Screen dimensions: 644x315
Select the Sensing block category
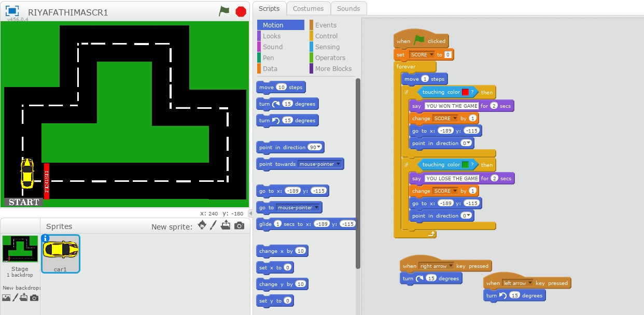pos(327,47)
